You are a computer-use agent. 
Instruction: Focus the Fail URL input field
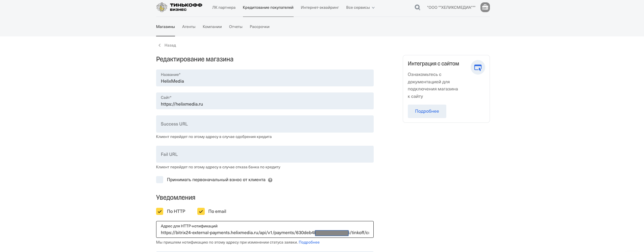coord(265,154)
